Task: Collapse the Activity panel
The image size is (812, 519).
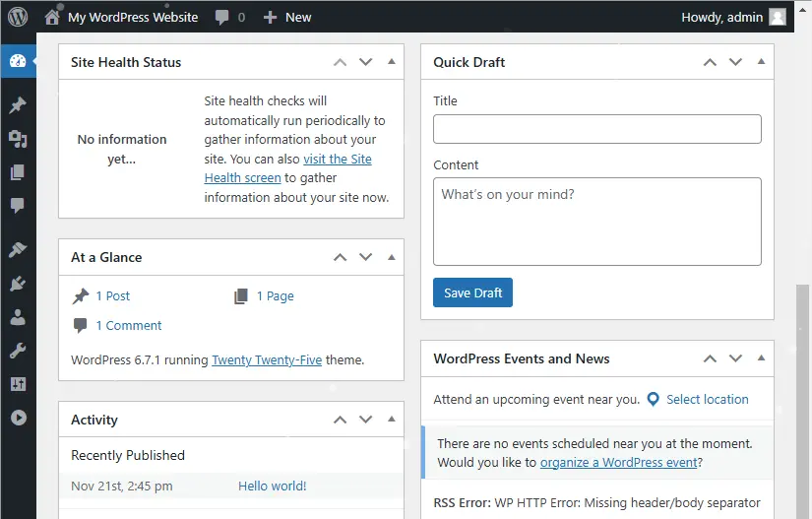Action: coord(392,419)
